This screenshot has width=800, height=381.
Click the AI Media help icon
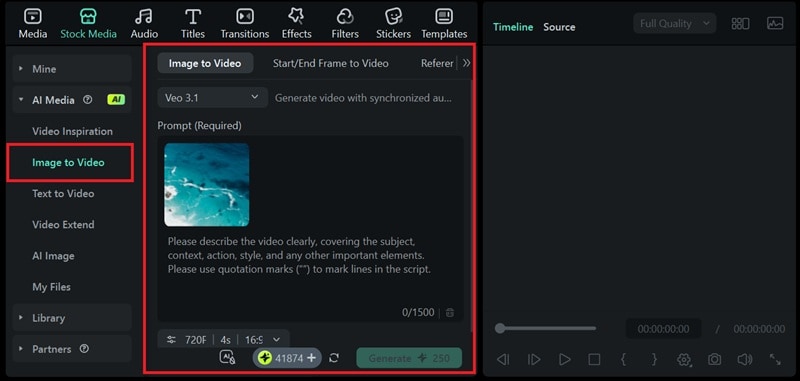click(x=88, y=100)
